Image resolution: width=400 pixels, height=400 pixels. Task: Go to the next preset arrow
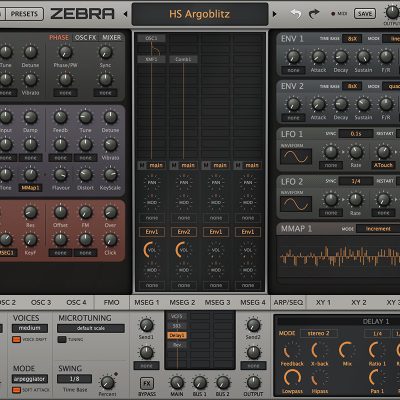(275, 14)
